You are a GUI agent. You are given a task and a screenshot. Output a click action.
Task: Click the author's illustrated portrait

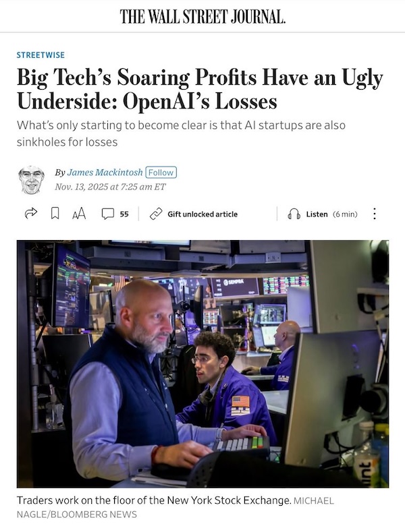(31, 179)
